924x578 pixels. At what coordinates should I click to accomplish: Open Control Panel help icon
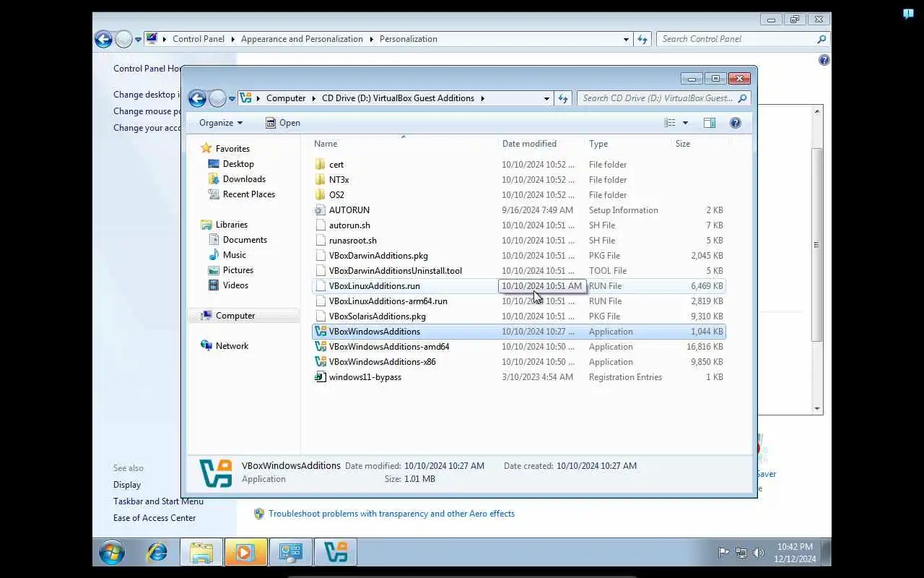tap(824, 60)
